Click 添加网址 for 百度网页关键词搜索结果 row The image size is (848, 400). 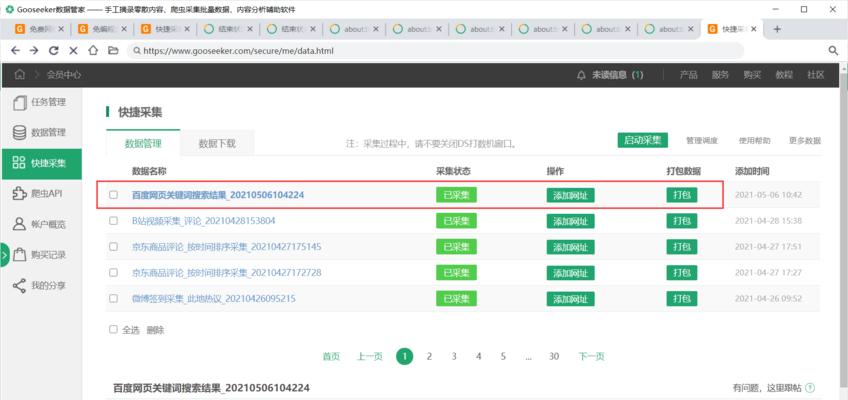[x=571, y=196]
